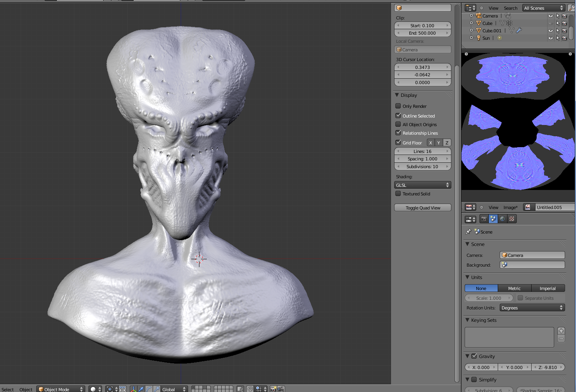
Task: Open Rotation Units Degrees dropdown
Action: click(532, 308)
